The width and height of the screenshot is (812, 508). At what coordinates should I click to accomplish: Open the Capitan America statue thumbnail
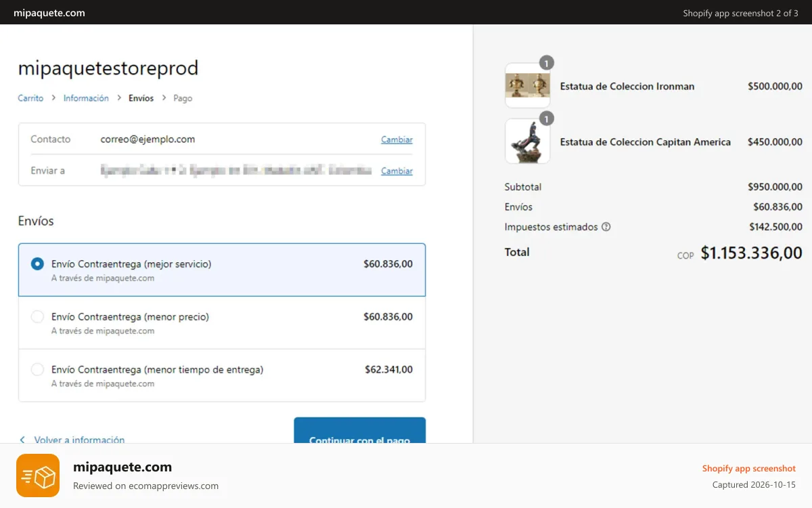tap(528, 141)
